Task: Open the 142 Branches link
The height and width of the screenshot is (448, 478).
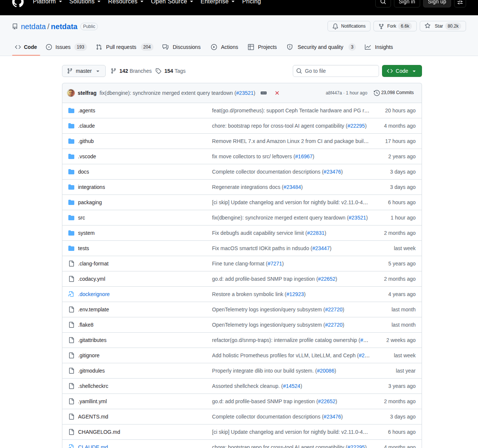Action: (x=131, y=71)
